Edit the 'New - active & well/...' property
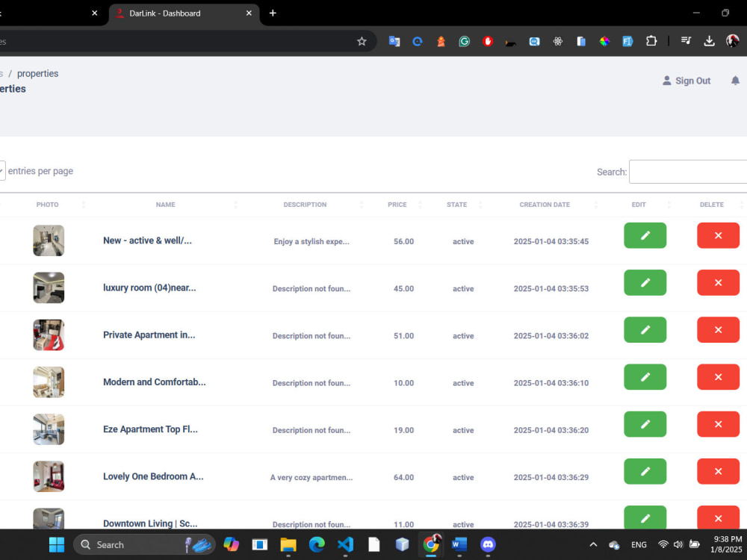 point(645,235)
